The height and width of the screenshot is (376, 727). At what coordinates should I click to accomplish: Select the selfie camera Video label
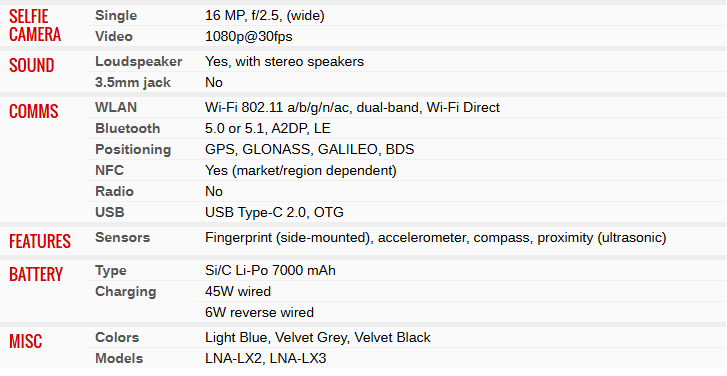pos(114,37)
